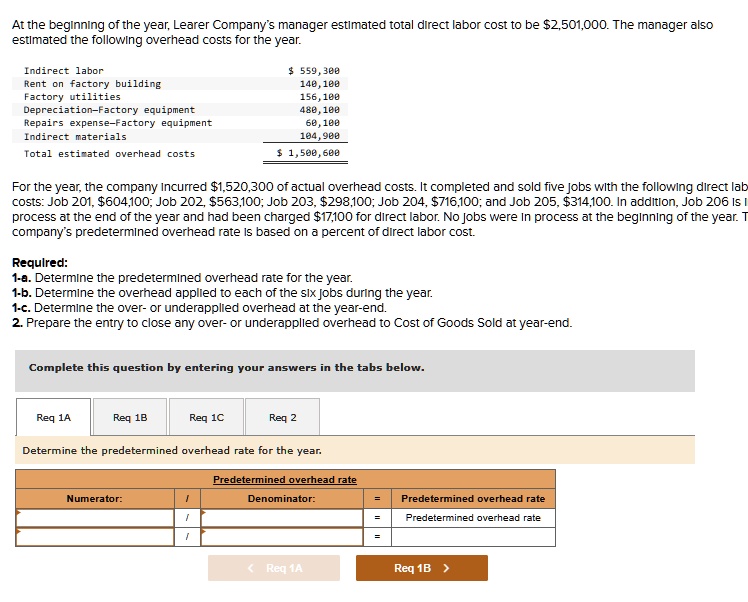Viewport: 748px width, 602px height.
Task: Click requirement 1-b overhead applied text
Action: pyautogui.click(x=222, y=292)
